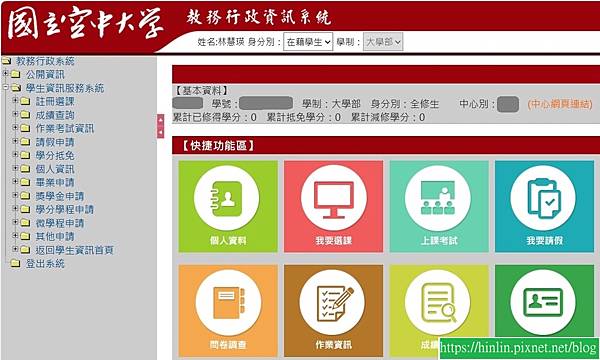600x360 pixels.
Task: Click the 國立空中大學 logo
Action: coord(85,23)
